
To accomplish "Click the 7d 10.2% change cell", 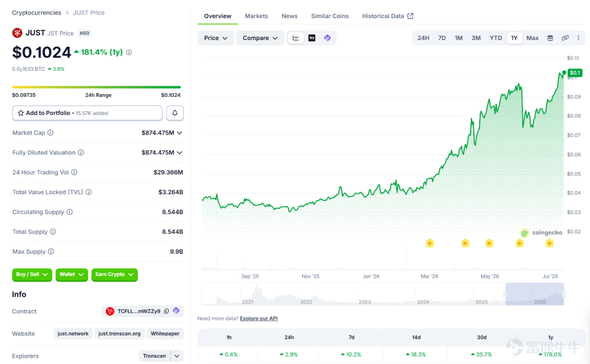I will 351,354.
